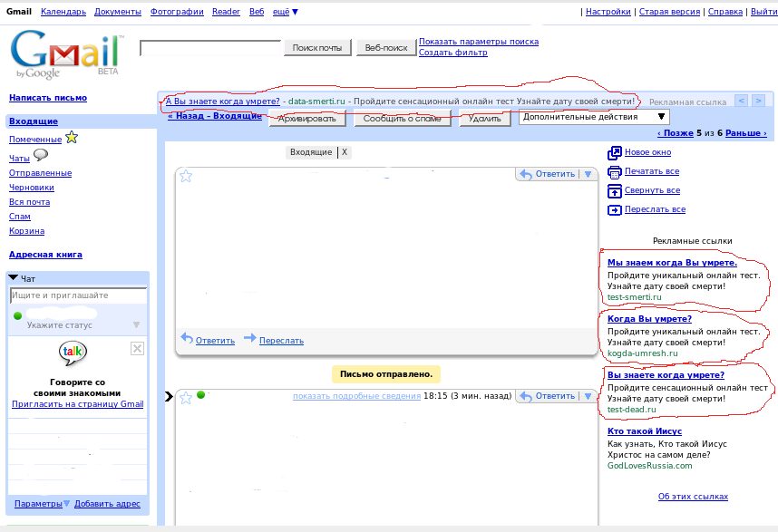Image resolution: width=778 pixels, height=532 pixels.
Task: Close the Google Talk invitation box
Action: (x=138, y=349)
